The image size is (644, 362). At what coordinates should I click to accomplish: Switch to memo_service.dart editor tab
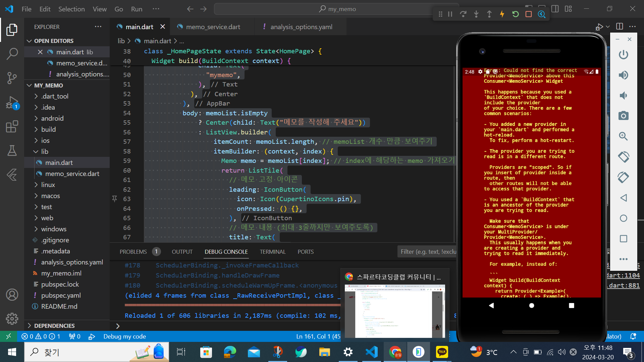(x=212, y=27)
